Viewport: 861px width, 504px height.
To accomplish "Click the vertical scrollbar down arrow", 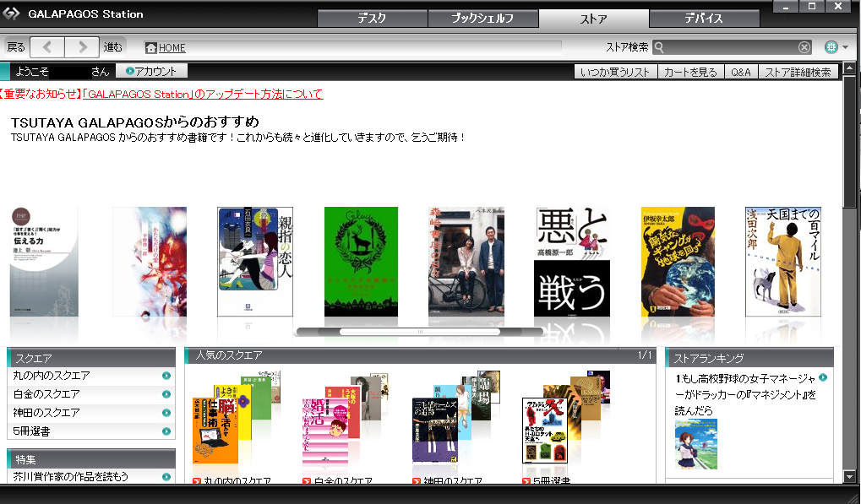I will point(849,477).
